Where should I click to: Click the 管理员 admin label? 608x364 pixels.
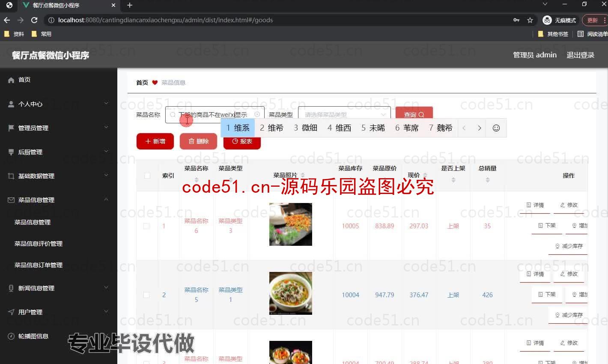(x=535, y=55)
